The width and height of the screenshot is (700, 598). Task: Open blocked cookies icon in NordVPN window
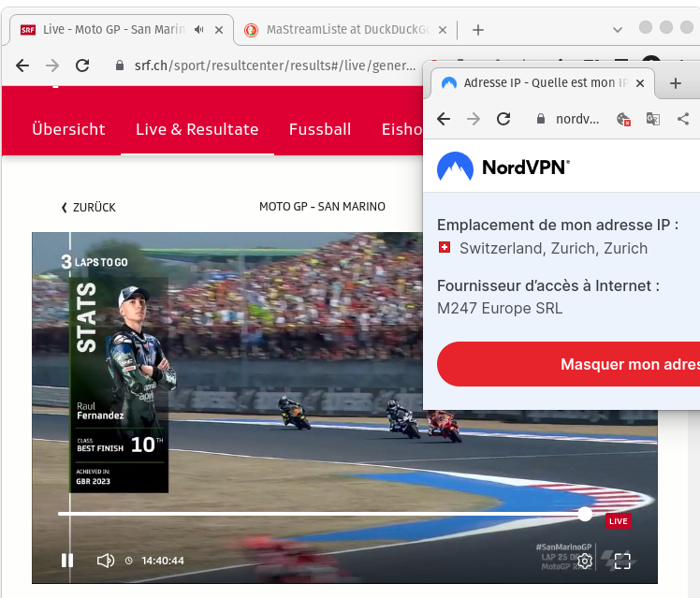623,119
